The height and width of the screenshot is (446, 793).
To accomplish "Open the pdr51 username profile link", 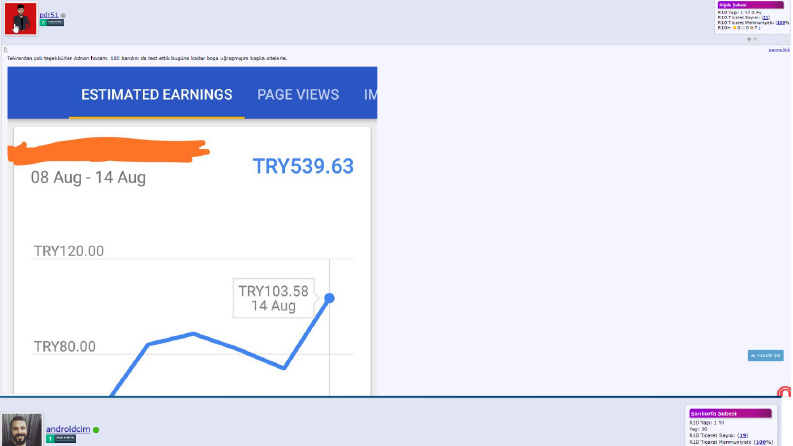I will [49, 15].
